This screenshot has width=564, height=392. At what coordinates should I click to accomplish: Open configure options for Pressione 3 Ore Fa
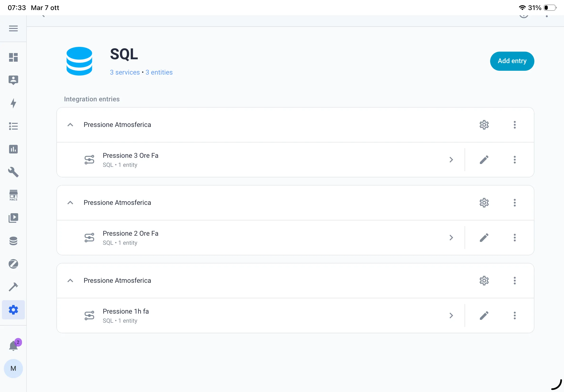(484, 125)
